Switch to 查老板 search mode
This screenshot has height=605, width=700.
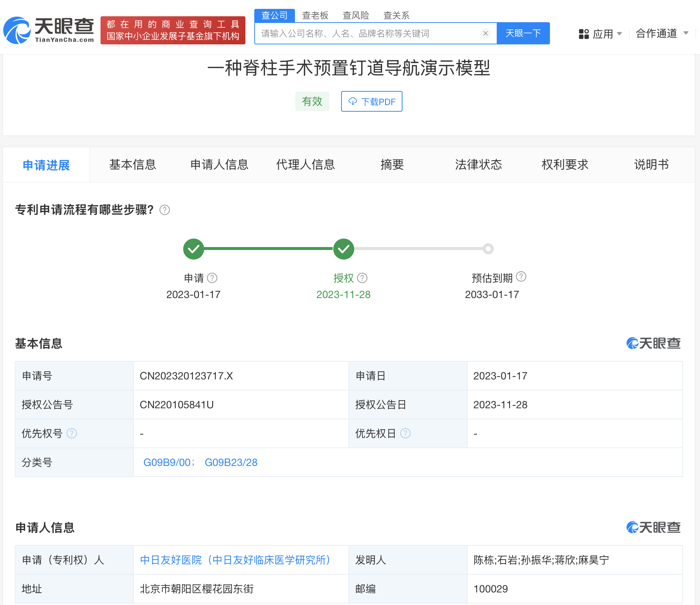point(315,16)
